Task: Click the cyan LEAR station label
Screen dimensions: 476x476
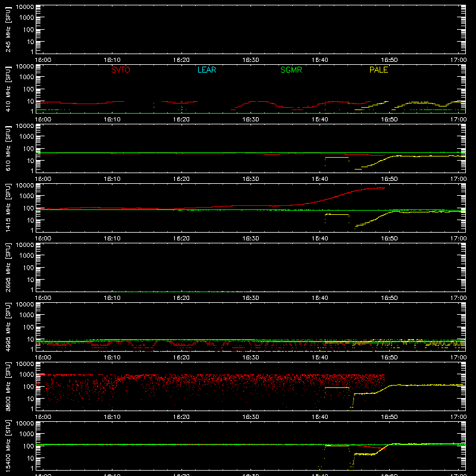Action: (x=206, y=70)
